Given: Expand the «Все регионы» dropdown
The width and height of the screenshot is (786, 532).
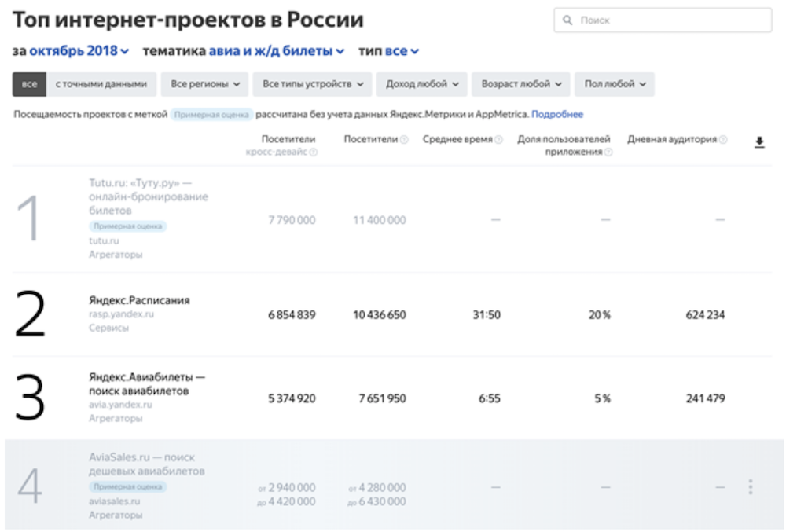Looking at the screenshot, I should coord(205,84).
